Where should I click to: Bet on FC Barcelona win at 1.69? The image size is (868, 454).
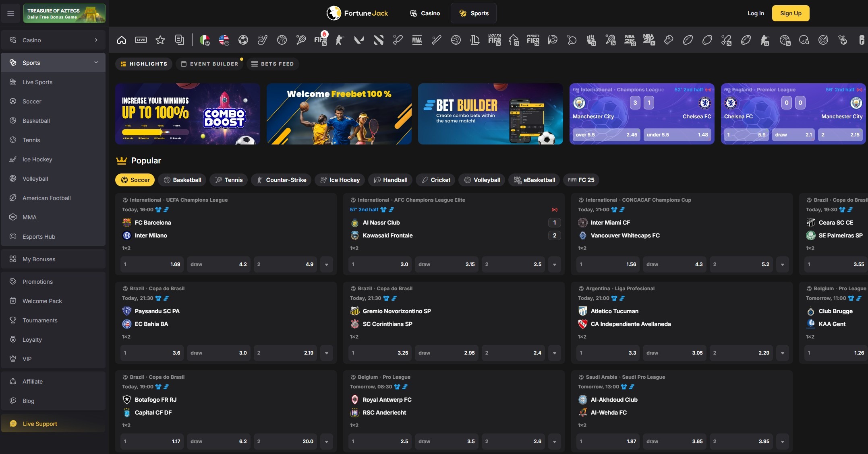click(x=152, y=264)
